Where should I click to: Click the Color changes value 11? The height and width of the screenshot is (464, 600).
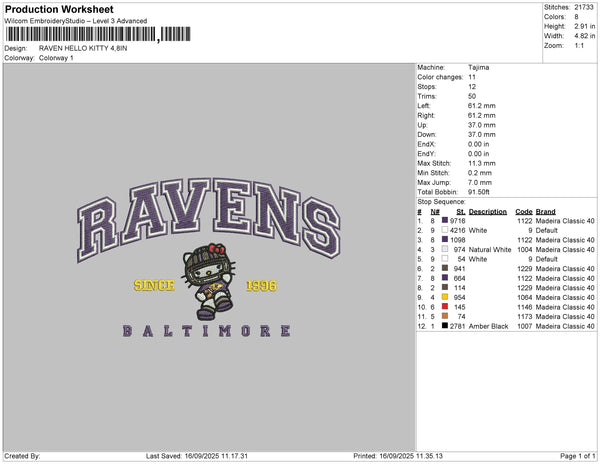click(472, 77)
